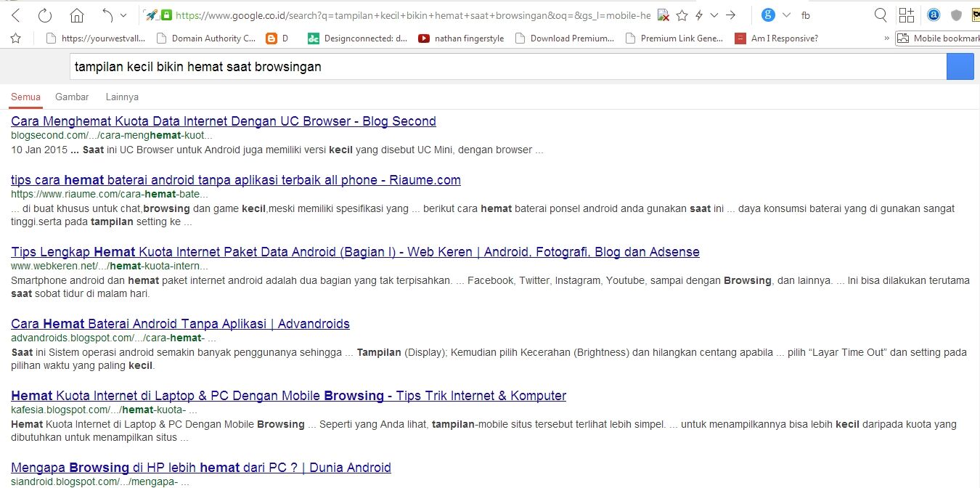Expand the bookmarks overflow double chevron
The width and height of the screenshot is (980, 488).
click(x=886, y=38)
